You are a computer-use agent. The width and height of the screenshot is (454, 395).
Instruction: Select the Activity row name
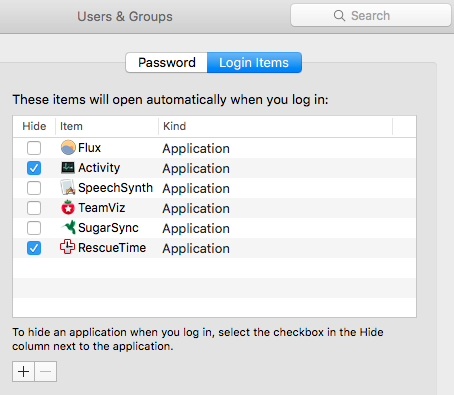pos(99,168)
